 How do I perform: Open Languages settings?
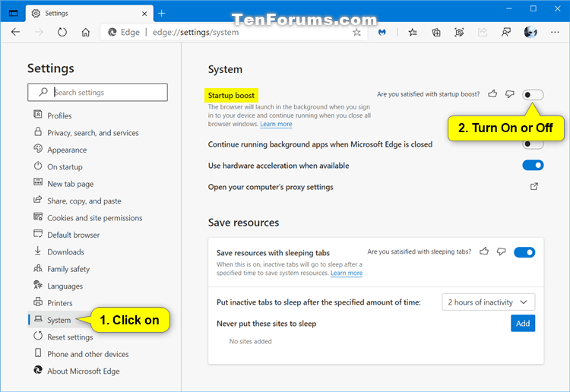click(65, 286)
